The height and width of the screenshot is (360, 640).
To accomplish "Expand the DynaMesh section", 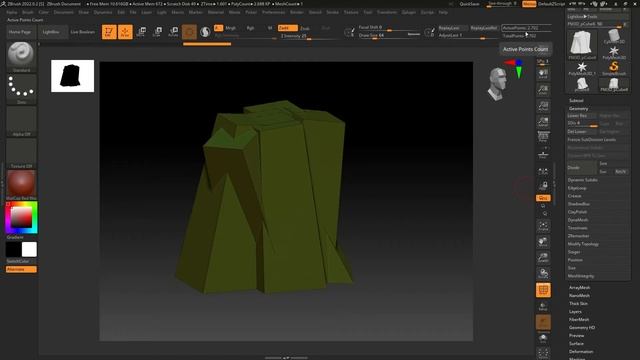I will click(578, 220).
